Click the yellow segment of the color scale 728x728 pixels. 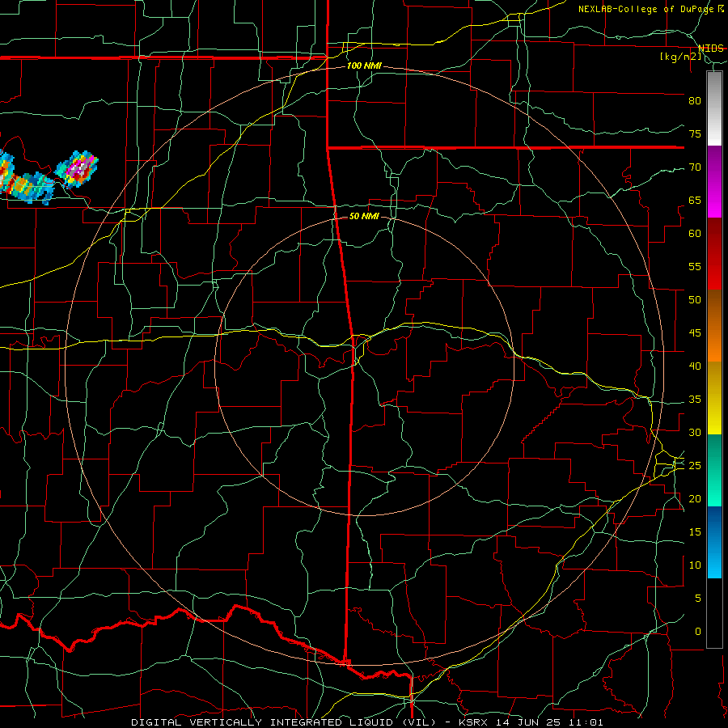point(714,398)
